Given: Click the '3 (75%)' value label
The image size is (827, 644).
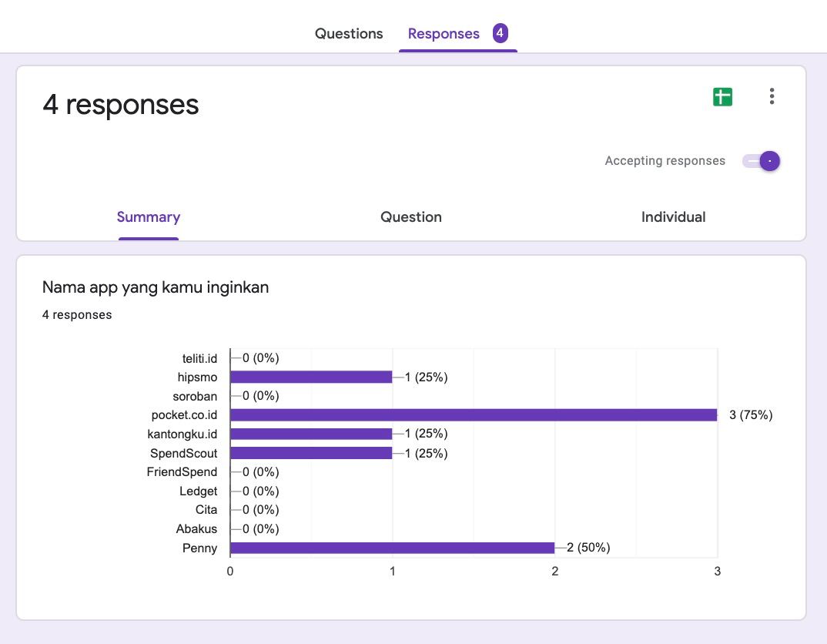Looking at the screenshot, I should tap(751, 415).
